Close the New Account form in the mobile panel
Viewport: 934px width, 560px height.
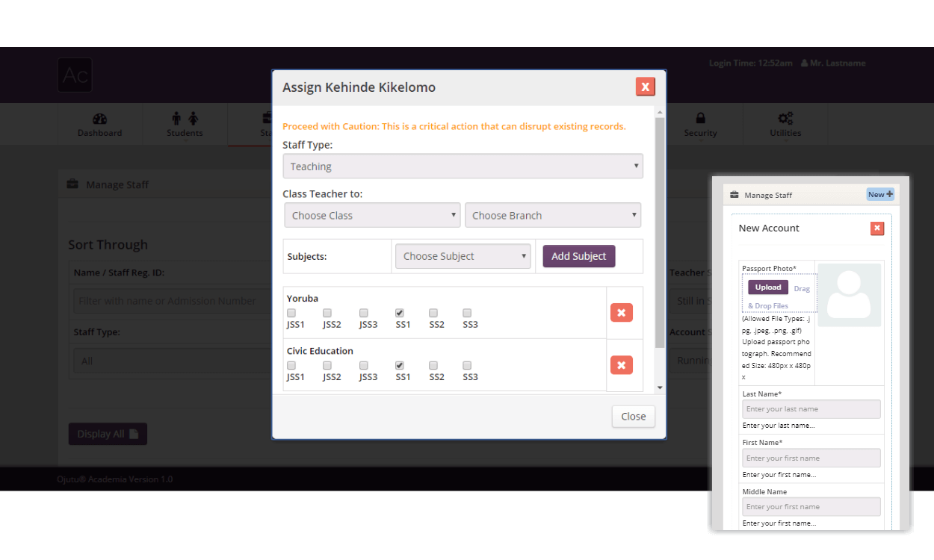[x=877, y=228]
